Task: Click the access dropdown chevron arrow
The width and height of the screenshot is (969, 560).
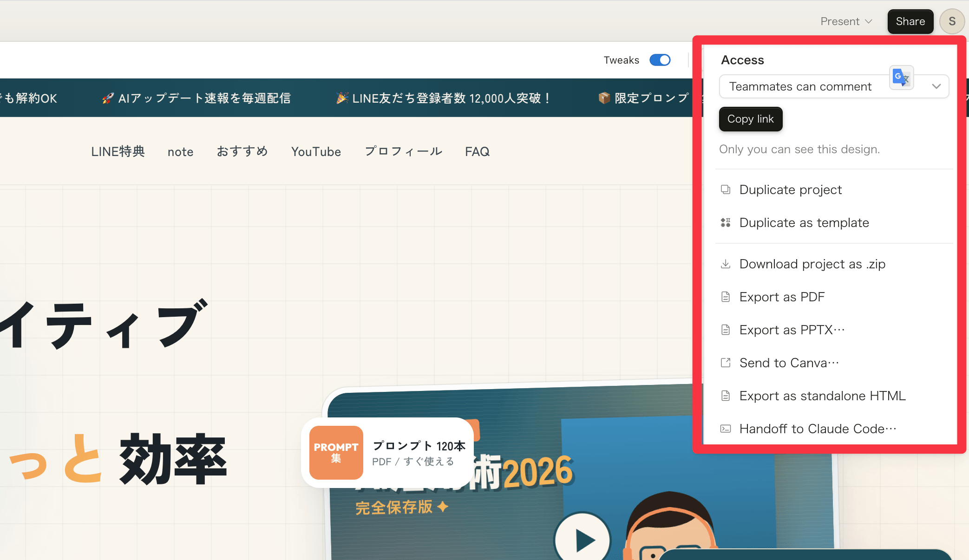Action: (936, 87)
